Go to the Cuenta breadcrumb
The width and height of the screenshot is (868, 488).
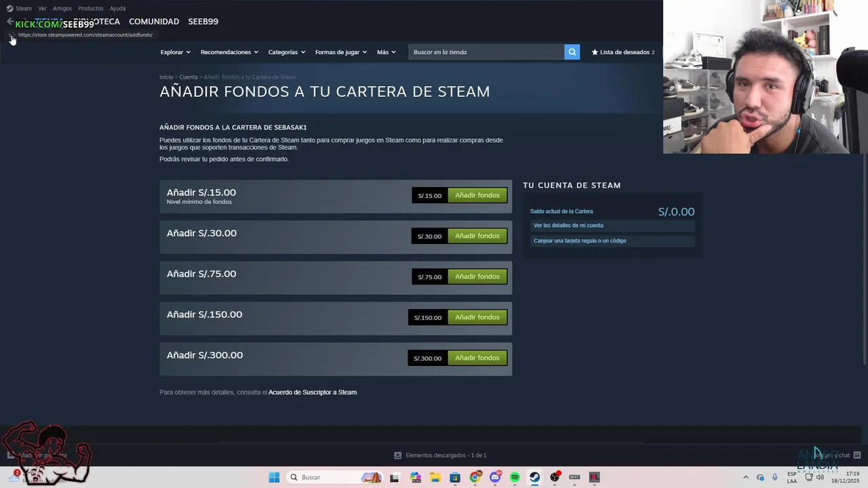pos(189,77)
